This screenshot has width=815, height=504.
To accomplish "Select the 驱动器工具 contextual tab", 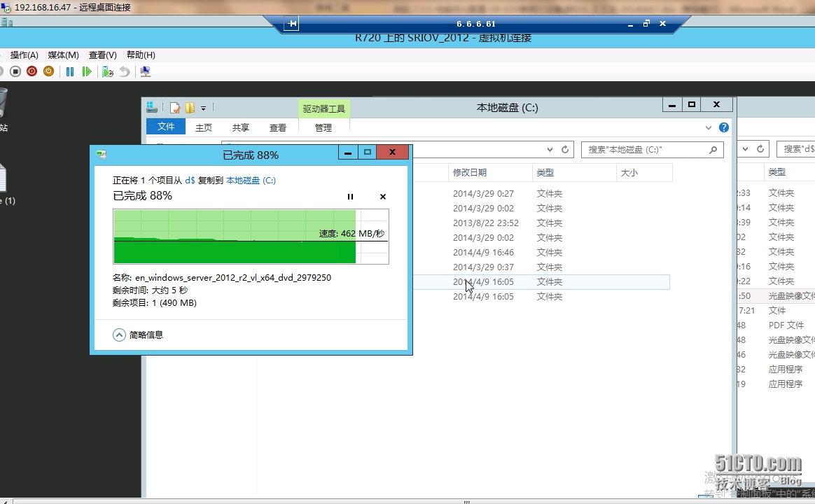I will 323,108.
